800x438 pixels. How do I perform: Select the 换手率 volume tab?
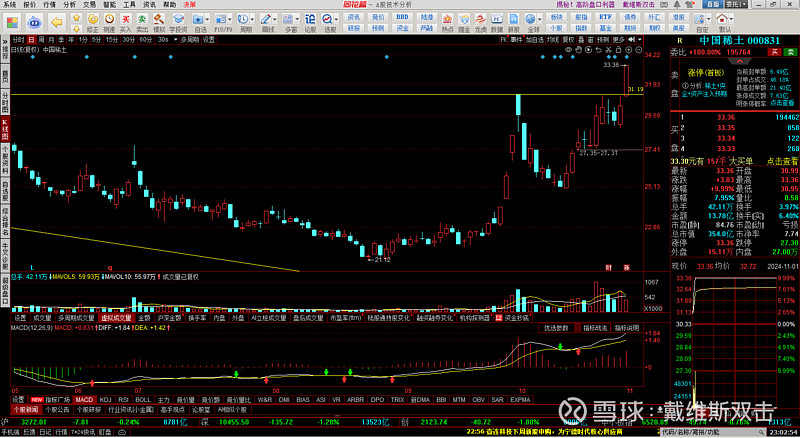point(197,318)
